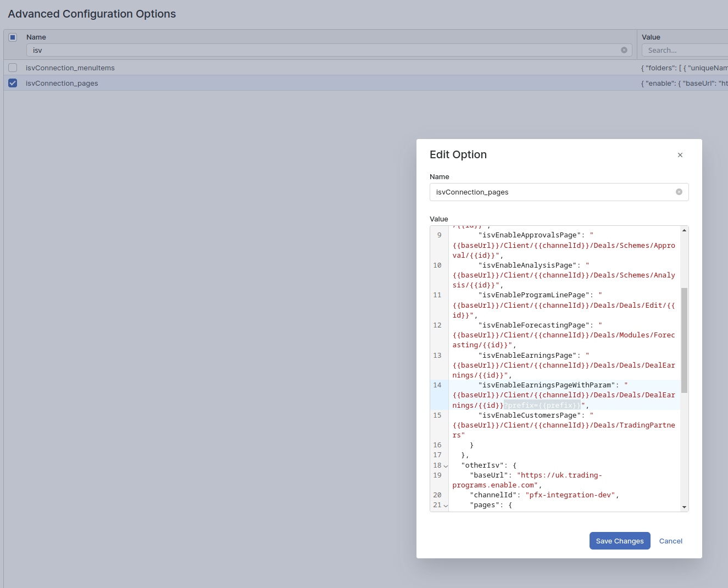Click Save Changes button
The height and width of the screenshot is (588, 728).
coord(620,541)
